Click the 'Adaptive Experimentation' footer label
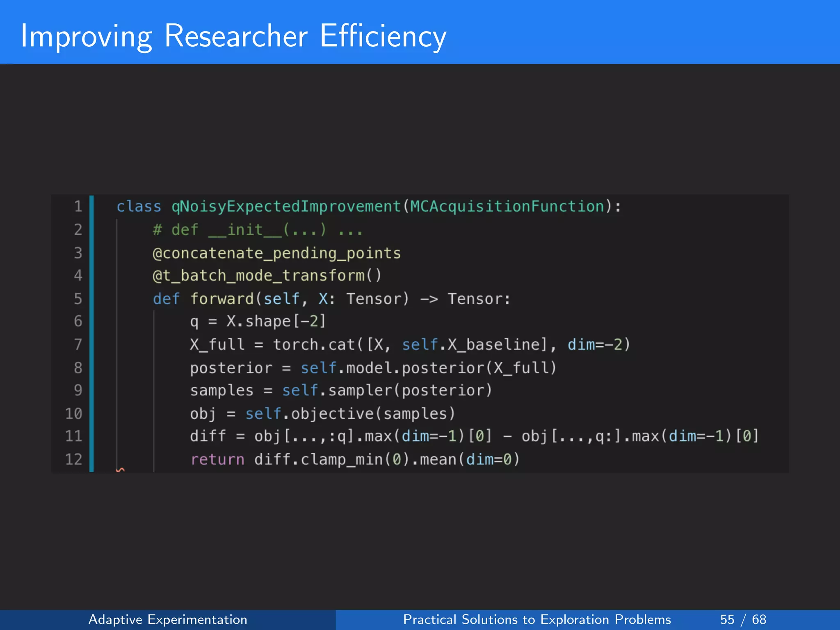The width and height of the screenshot is (840, 630). pyautogui.click(x=168, y=619)
